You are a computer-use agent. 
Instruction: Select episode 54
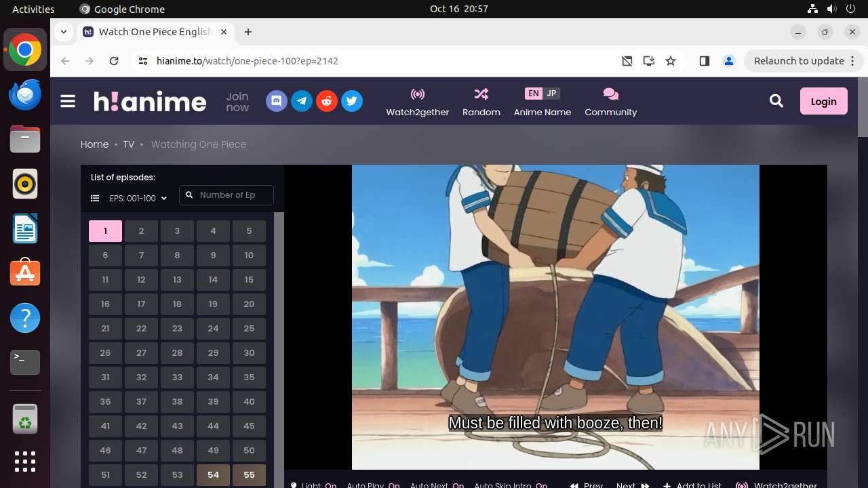click(213, 475)
